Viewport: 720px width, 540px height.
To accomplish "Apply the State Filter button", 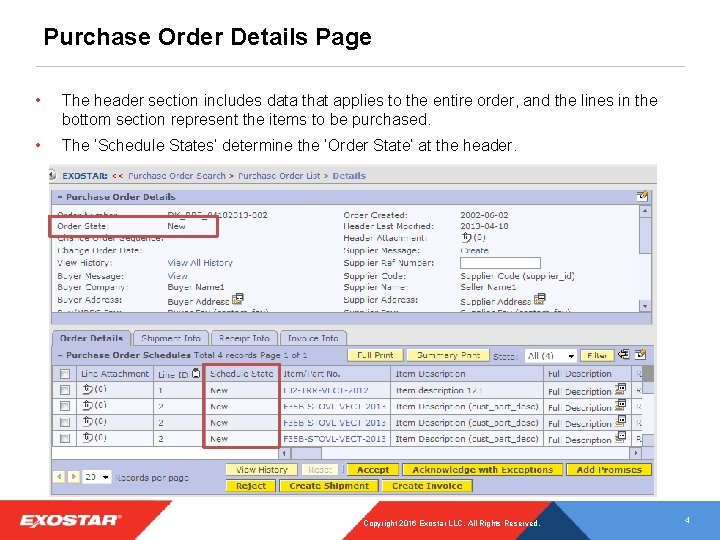I will [597, 355].
